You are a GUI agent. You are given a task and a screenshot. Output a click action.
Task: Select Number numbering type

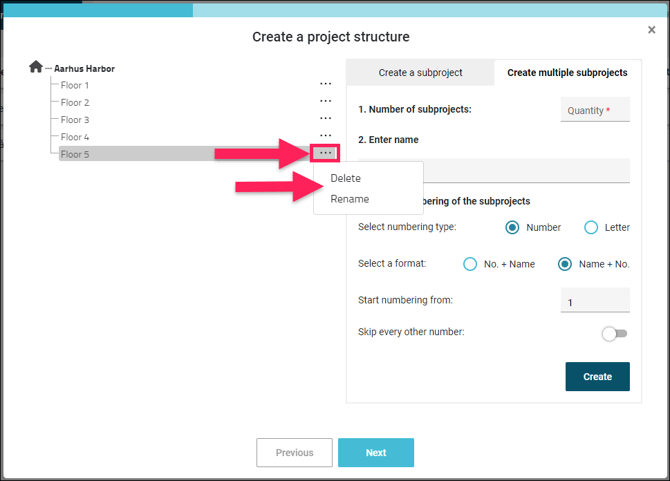click(x=513, y=227)
